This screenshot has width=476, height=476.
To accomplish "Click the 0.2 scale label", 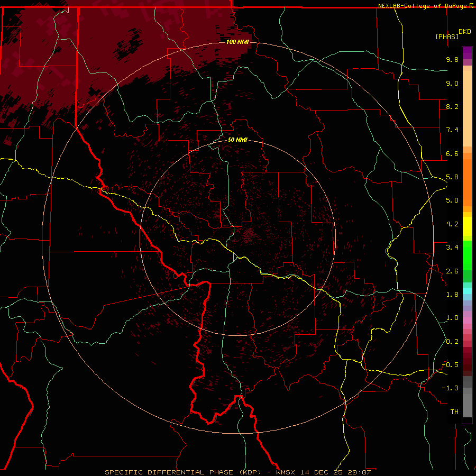I will click(452, 342).
